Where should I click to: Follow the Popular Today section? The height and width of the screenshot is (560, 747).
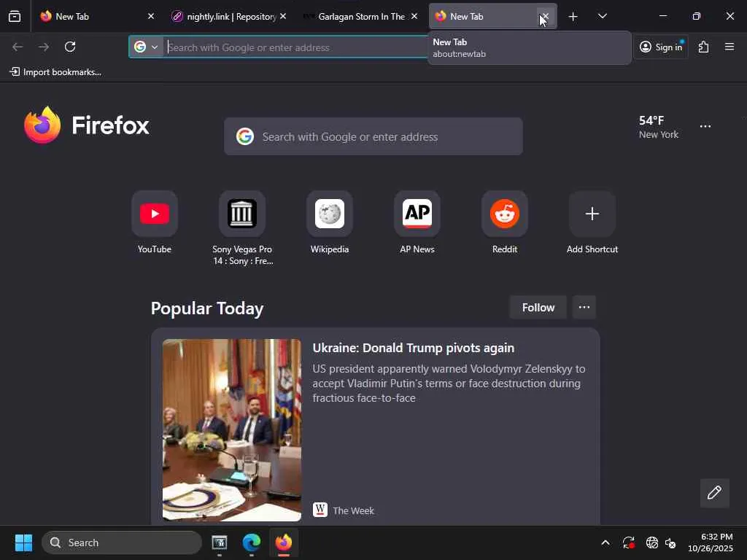tap(538, 308)
